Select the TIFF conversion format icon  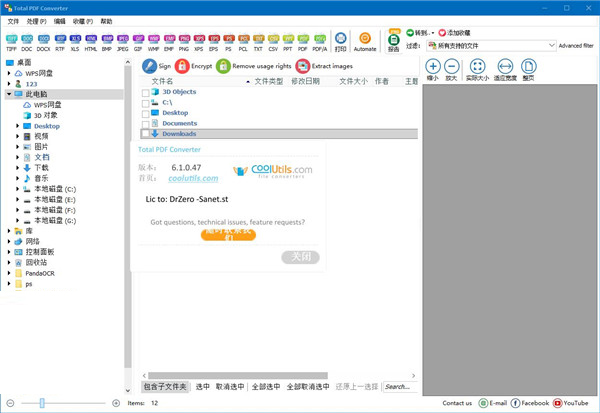11,42
